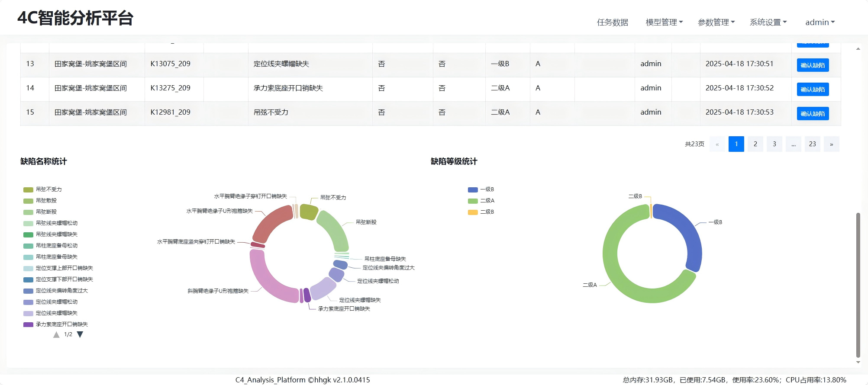This screenshot has width=868, height=385.
Task: Click 确认缺陷 button for row 13
Action: point(813,65)
